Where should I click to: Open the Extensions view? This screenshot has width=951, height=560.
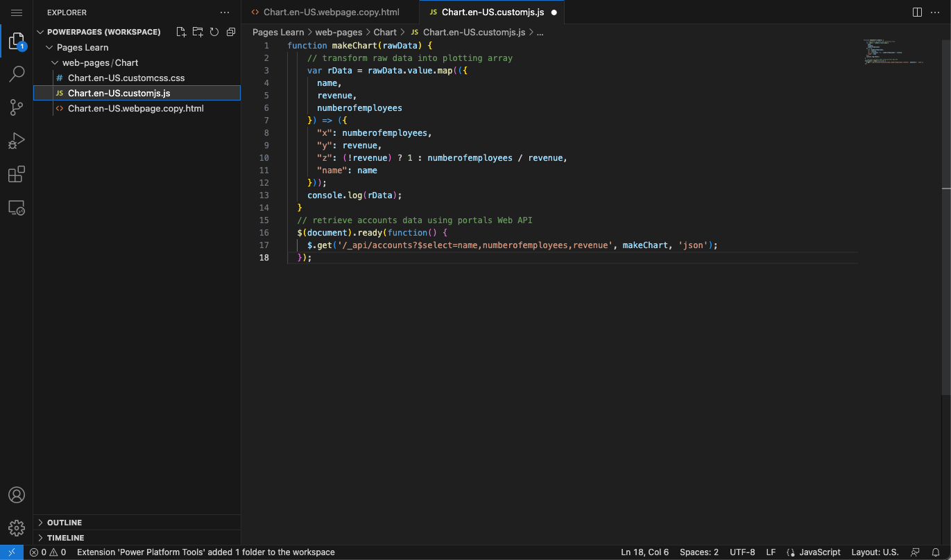coord(17,174)
